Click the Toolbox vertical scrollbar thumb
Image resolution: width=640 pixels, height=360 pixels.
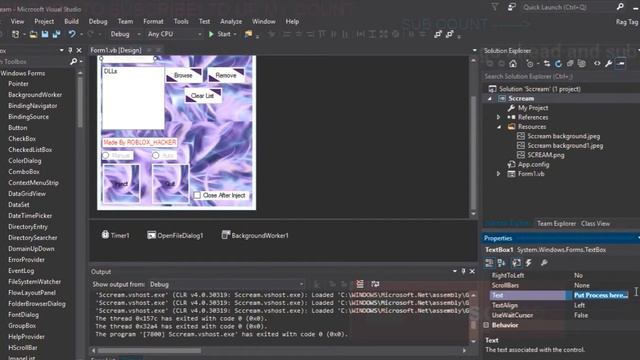point(80,101)
